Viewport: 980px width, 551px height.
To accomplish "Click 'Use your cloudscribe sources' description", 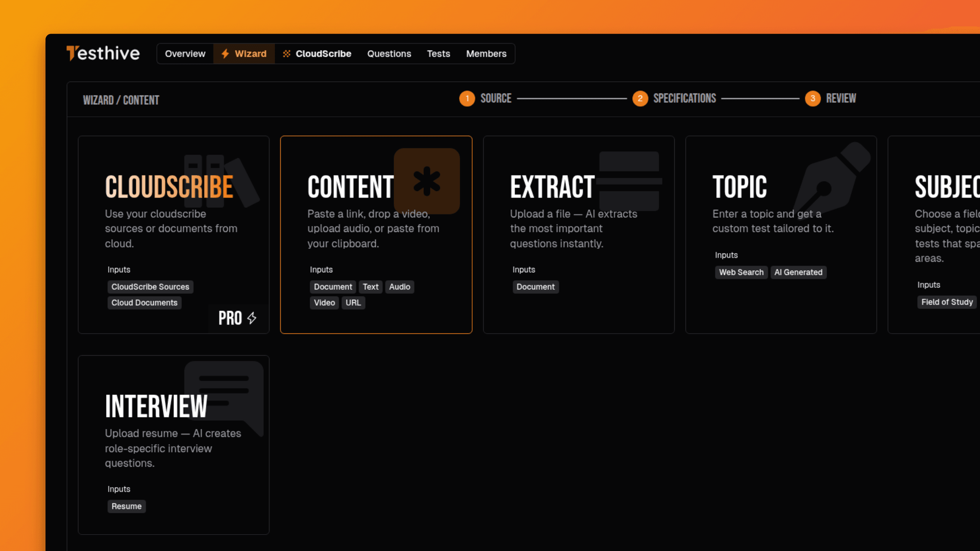I will click(x=171, y=228).
